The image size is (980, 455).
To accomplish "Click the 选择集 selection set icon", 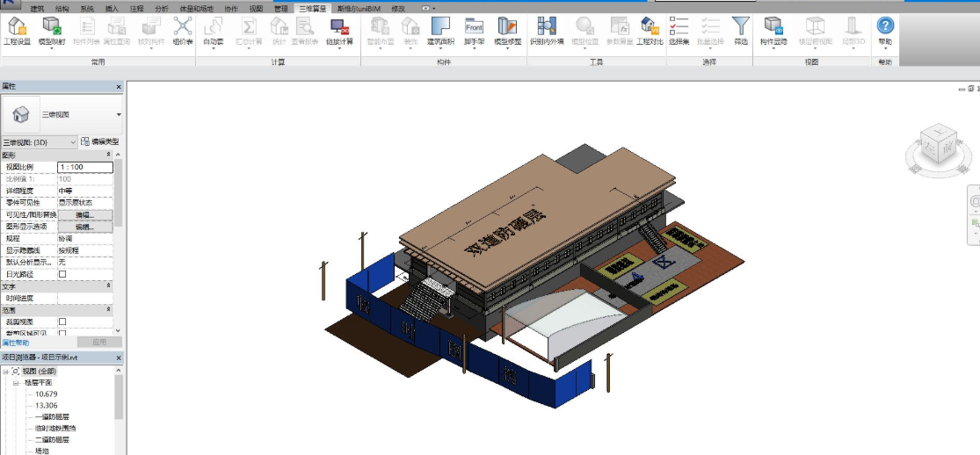I will [x=679, y=26].
